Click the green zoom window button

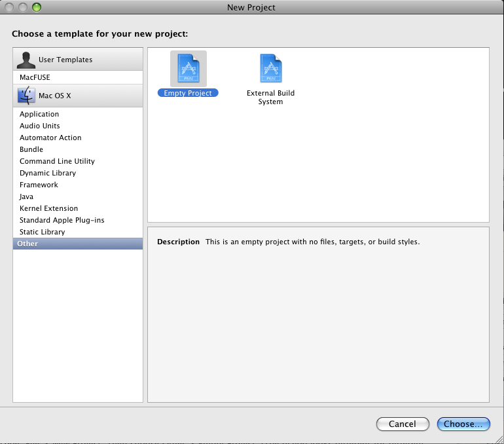tap(36, 7)
